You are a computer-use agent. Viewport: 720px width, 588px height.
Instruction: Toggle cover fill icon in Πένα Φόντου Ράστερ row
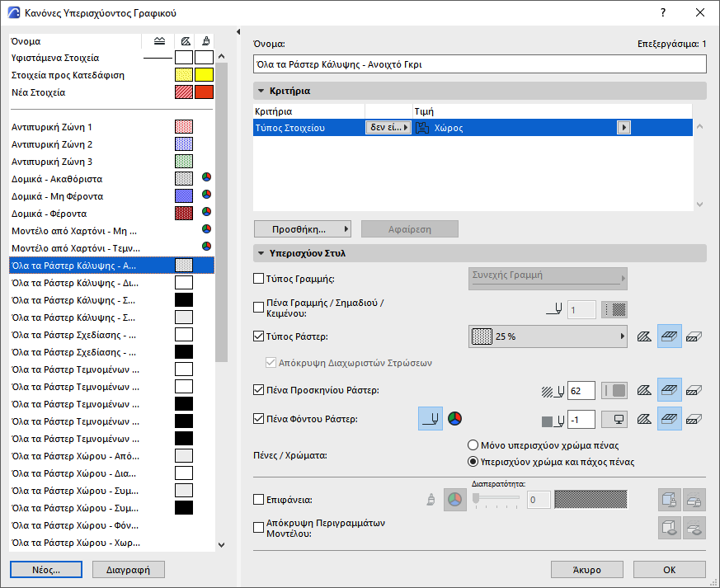click(x=670, y=419)
